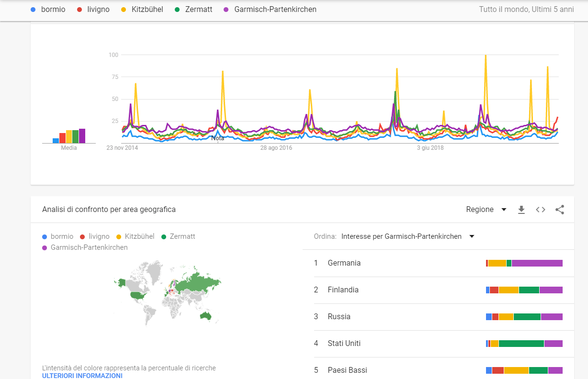Click the Finlandia stacked interest bar
588x379 pixels.
[524, 290]
